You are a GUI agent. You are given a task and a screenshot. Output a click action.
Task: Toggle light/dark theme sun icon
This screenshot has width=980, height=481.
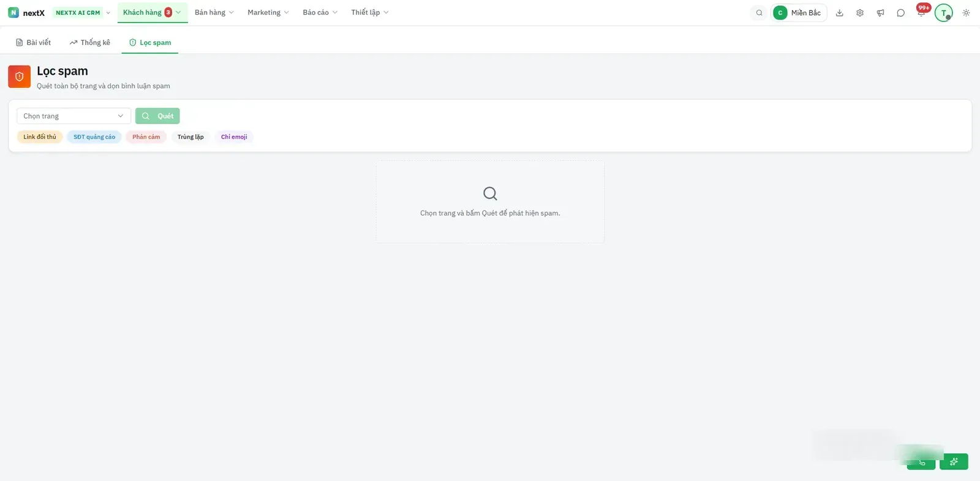point(966,13)
